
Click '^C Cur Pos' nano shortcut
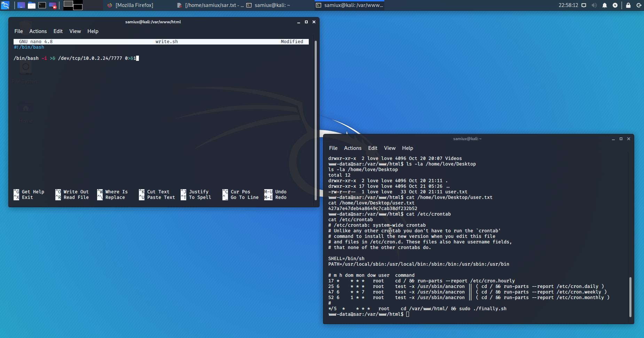(236, 192)
